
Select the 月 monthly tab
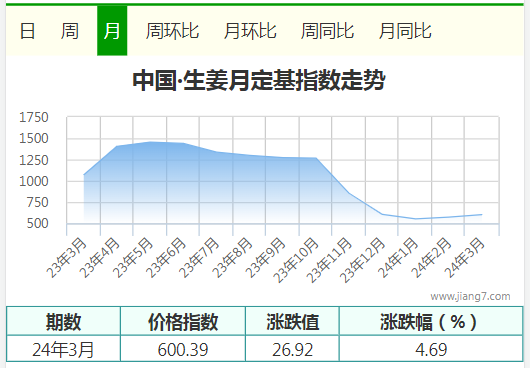click(112, 31)
